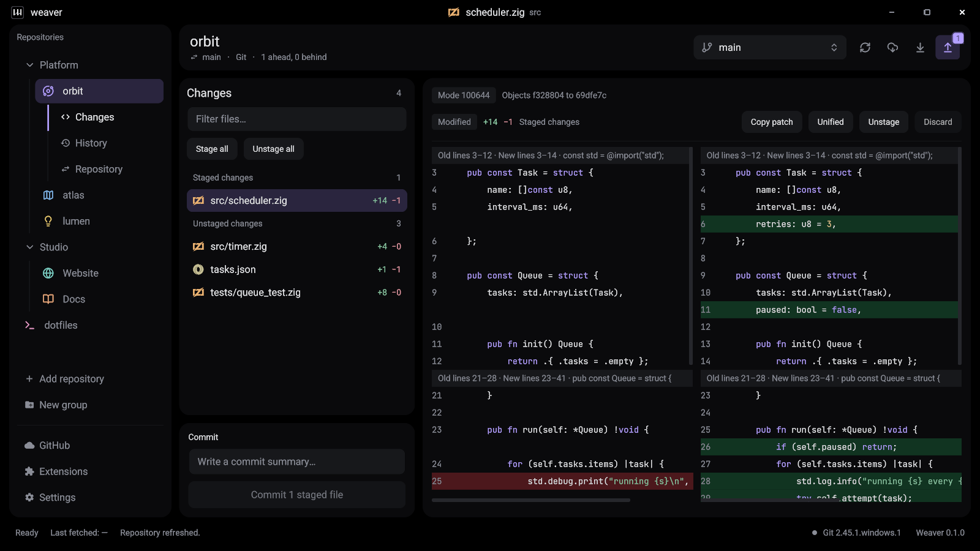
Task: Click the horizontal diff scrollbar
Action: pyautogui.click(x=531, y=500)
